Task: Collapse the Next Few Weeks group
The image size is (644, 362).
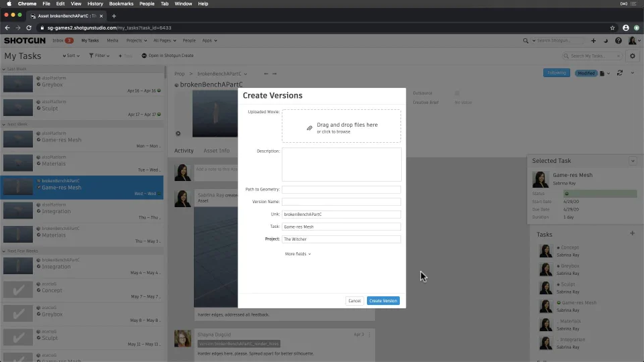Action: [x=4, y=251]
